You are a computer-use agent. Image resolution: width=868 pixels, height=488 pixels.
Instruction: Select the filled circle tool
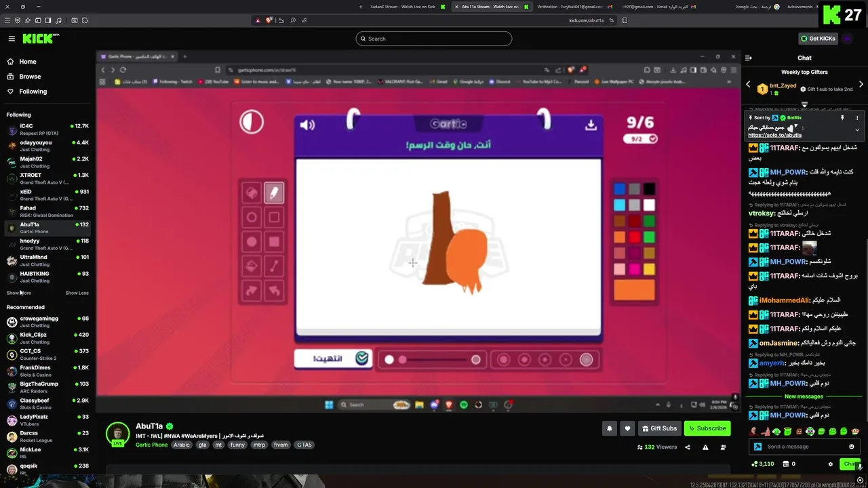(x=252, y=242)
